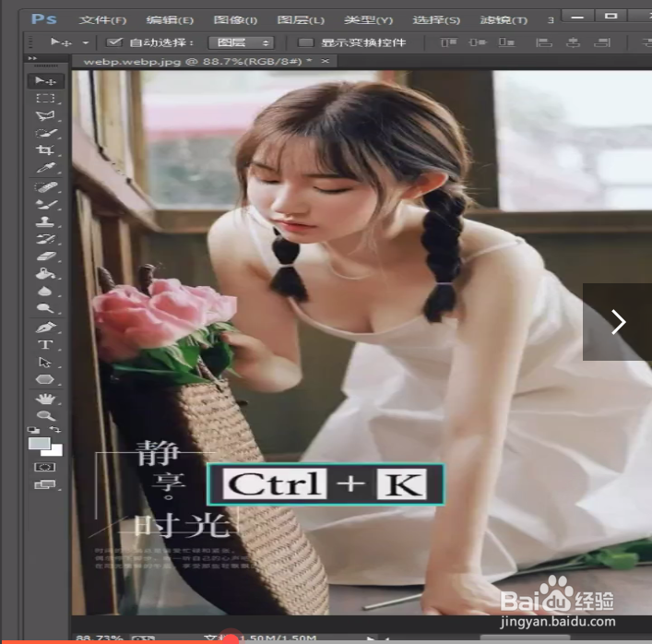Reset default foreground and background colors
The image size is (652, 644).
click(x=33, y=430)
